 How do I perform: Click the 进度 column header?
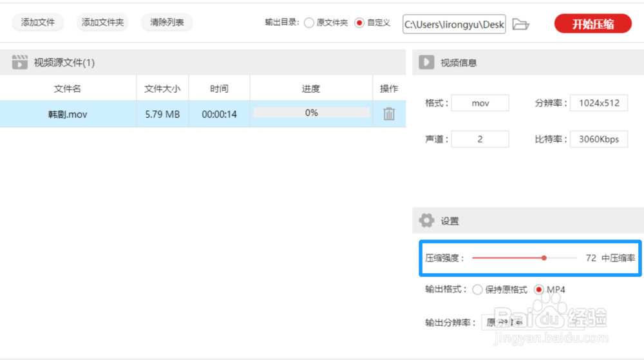[311, 89]
